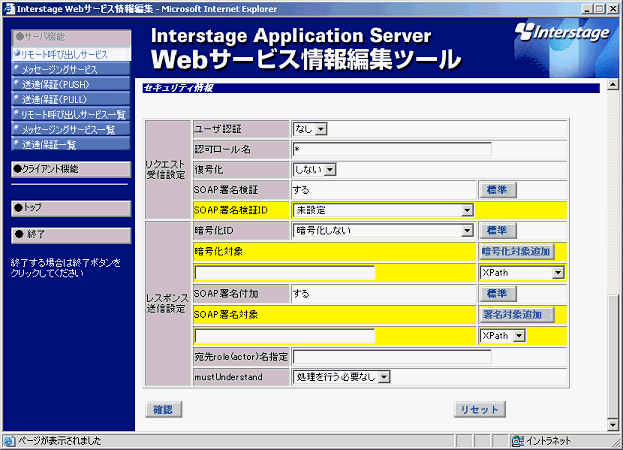Open 送達保証(PULL) in the sidebar
623x450 pixels.
[71, 99]
